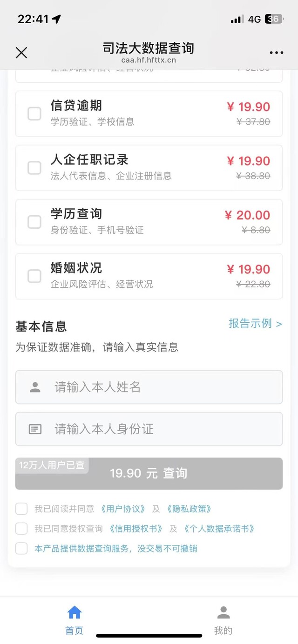Open the 《信用授权书》 link
Image resolution: width=298 pixels, height=644 pixels.
[135, 529]
